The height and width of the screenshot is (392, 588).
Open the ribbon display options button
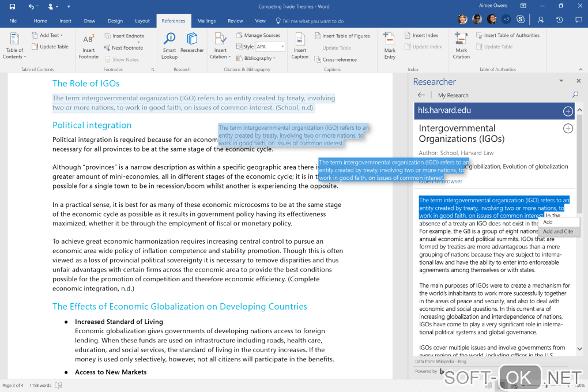click(523, 6)
